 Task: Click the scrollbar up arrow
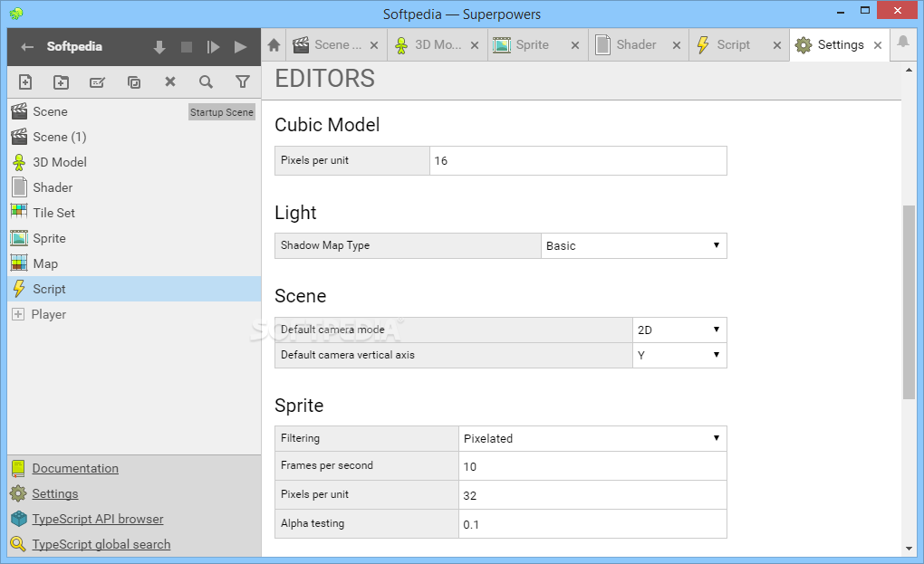[909, 70]
